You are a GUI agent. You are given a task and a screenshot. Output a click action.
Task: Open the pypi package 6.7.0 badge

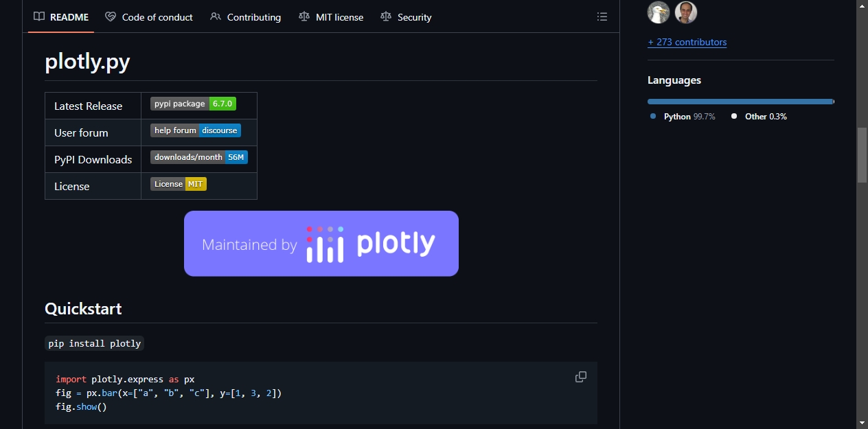(x=194, y=104)
